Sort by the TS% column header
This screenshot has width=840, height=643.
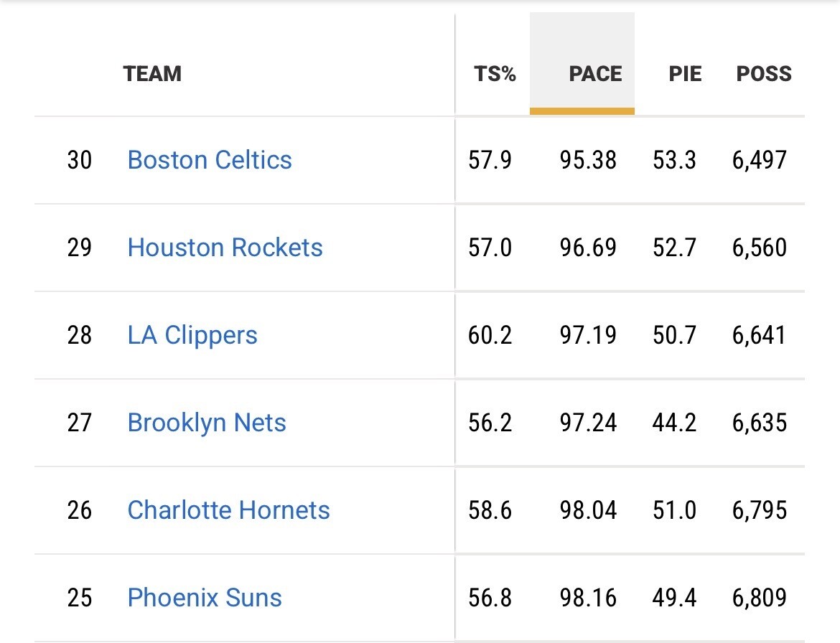(495, 74)
